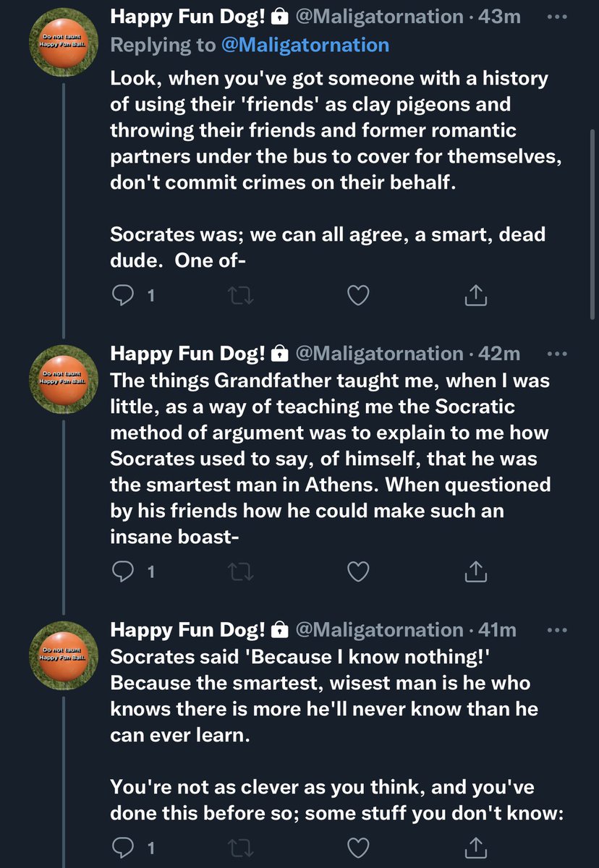Like the 42m Grandfather tweet
599x868 pixels.
click(x=358, y=572)
